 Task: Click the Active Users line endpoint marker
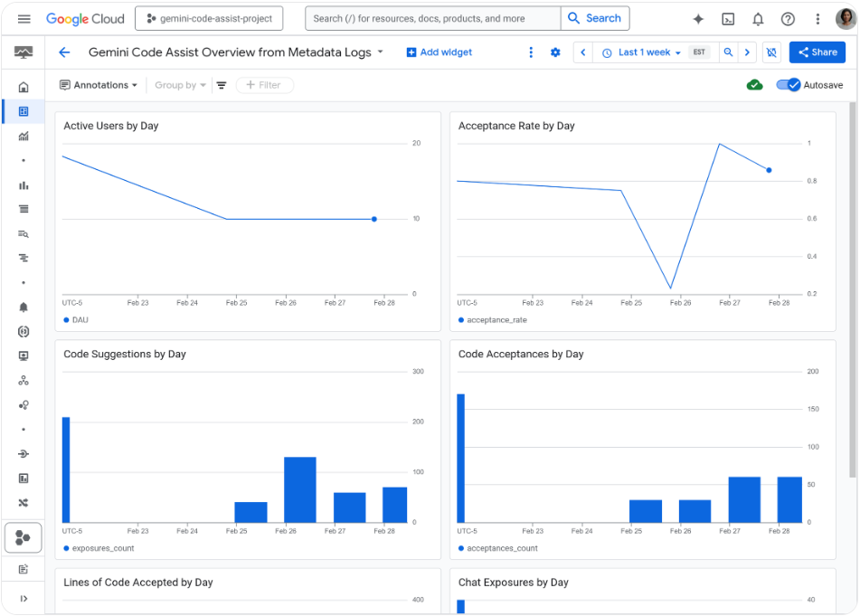pyautogui.click(x=374, y=219)
